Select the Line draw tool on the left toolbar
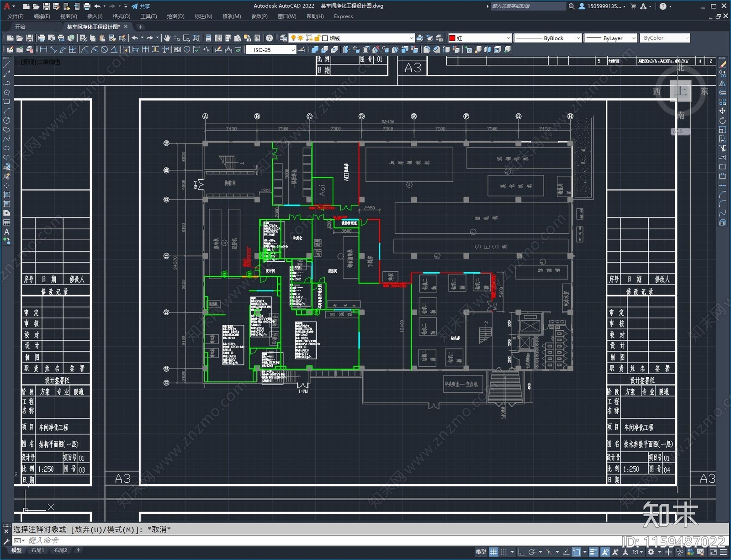The height and width of the screenshot is (560, 731). click(6, 65)
